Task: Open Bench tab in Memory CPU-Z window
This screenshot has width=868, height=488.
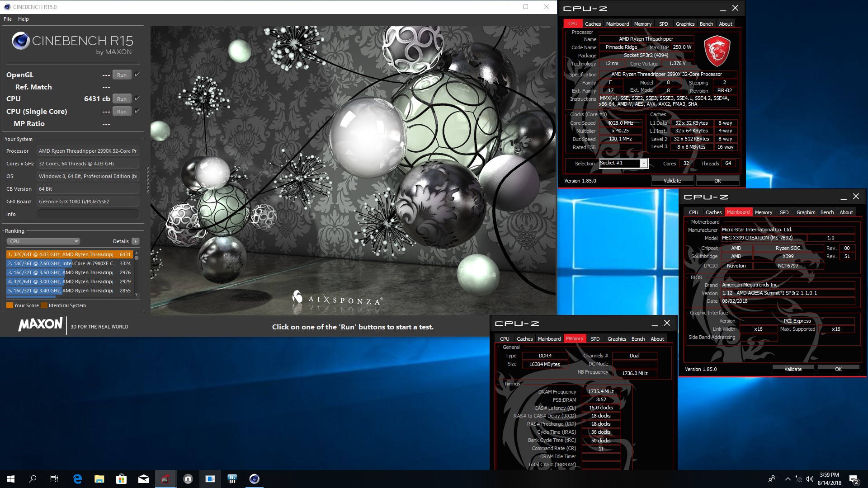Action: point(638,339)
